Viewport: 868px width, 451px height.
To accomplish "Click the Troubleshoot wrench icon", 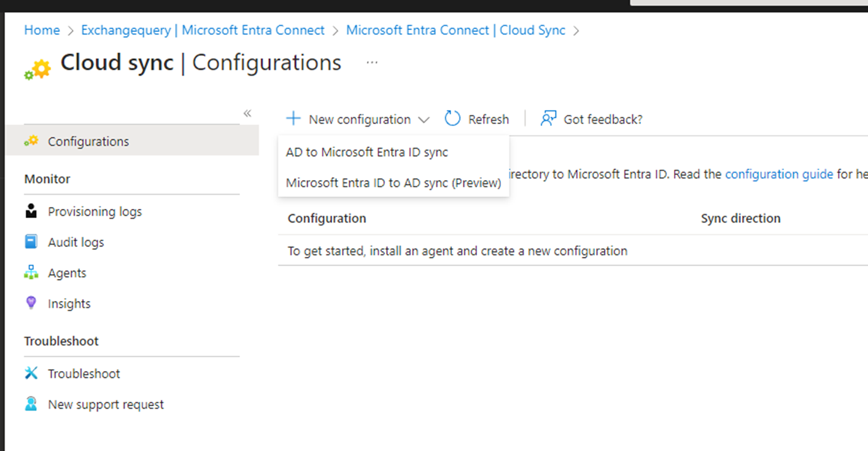I will pyautogui.click(x=31, y=373).
